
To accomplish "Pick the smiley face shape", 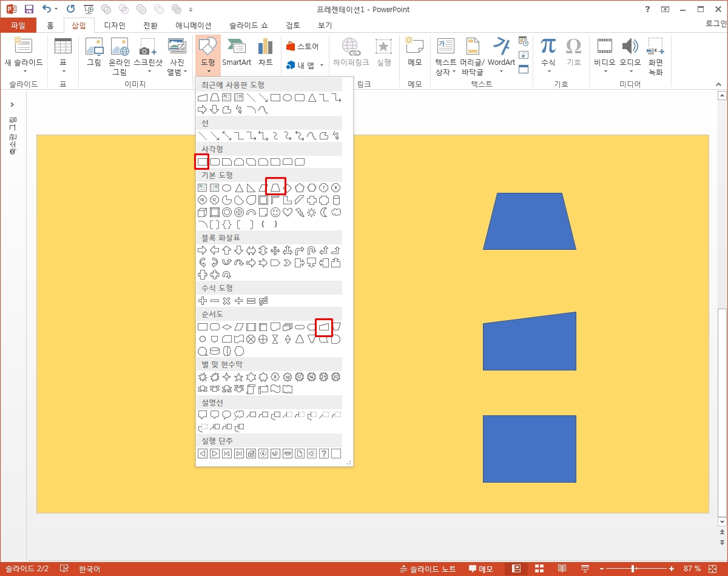I will coord(275,212).
